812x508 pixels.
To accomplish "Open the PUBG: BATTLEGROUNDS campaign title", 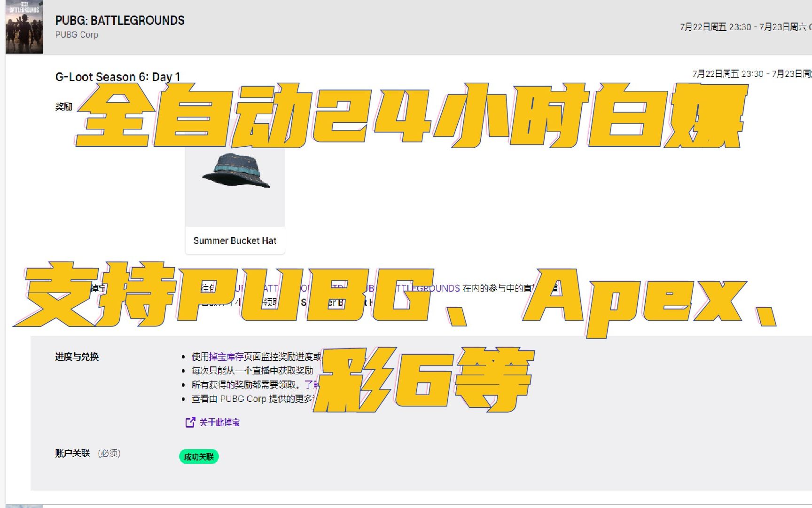I will 120,21.
